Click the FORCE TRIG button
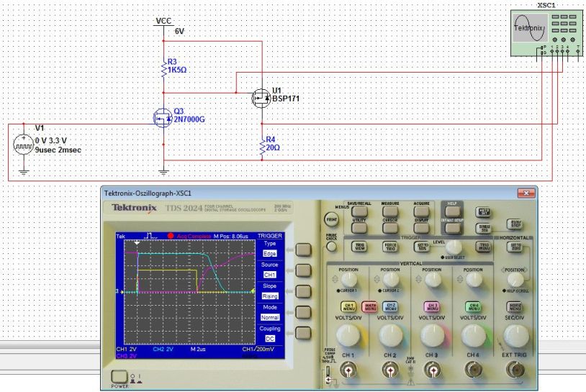Viewport: 586px width, 392px height. click(390, 247)
